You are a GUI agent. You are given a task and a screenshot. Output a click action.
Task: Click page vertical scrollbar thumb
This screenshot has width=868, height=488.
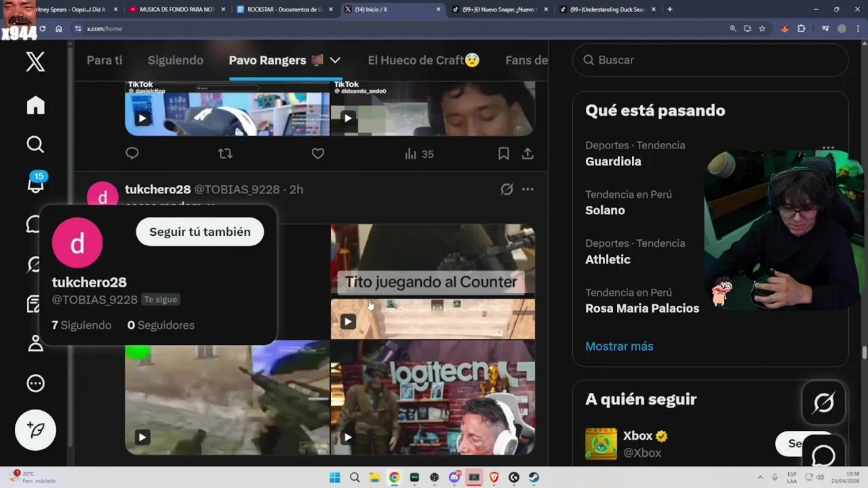864,353
